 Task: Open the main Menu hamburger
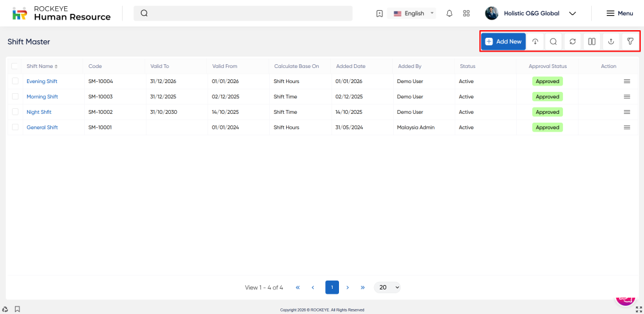(619, 13)
